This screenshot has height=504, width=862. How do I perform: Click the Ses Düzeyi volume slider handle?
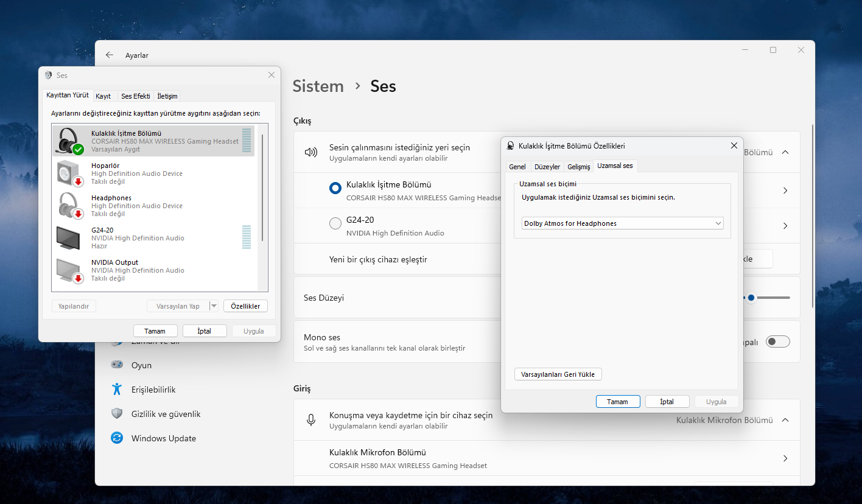[751, 298]
